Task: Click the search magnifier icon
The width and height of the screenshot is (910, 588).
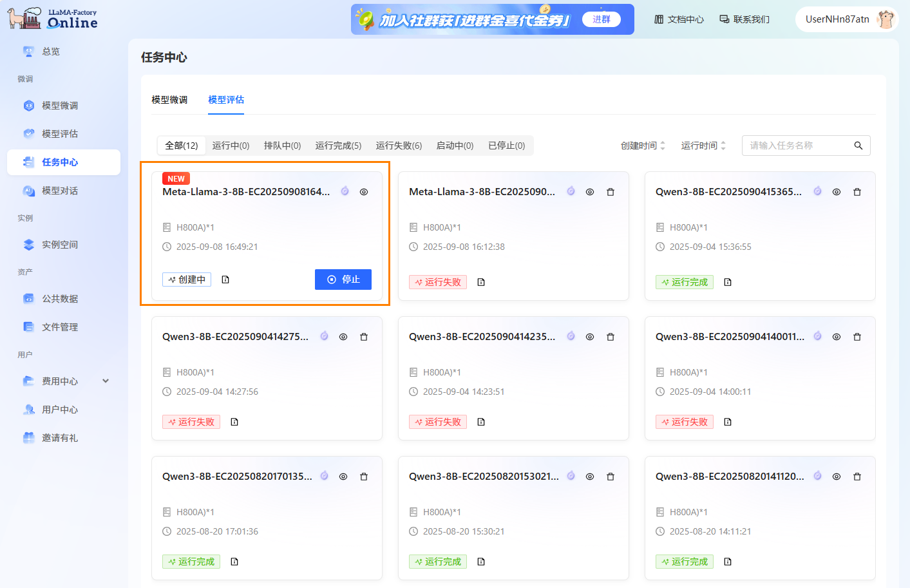Action: [858, 146]
